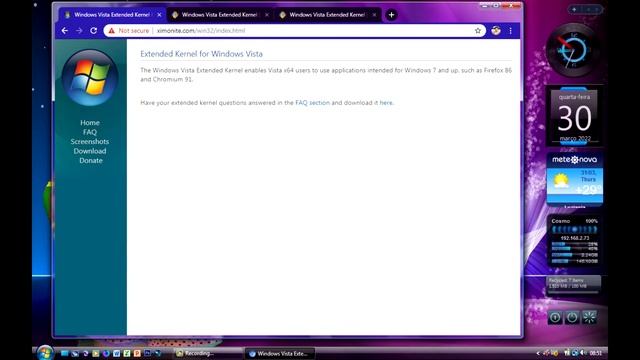The height and width of the screenshot is (360, 640).
Task: Click the plus button atop the sidebar
Action: point(574,9)
